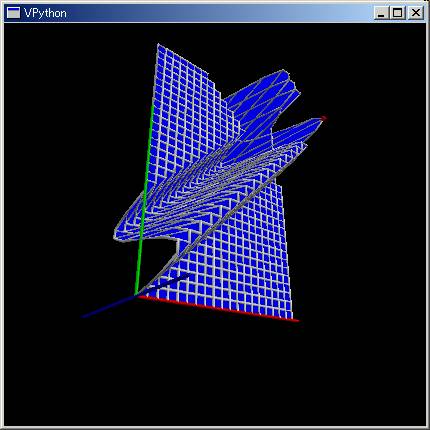Select the red axis line at the bottom
Viewport: 430px width, 430px height.
tap(218, 308)
